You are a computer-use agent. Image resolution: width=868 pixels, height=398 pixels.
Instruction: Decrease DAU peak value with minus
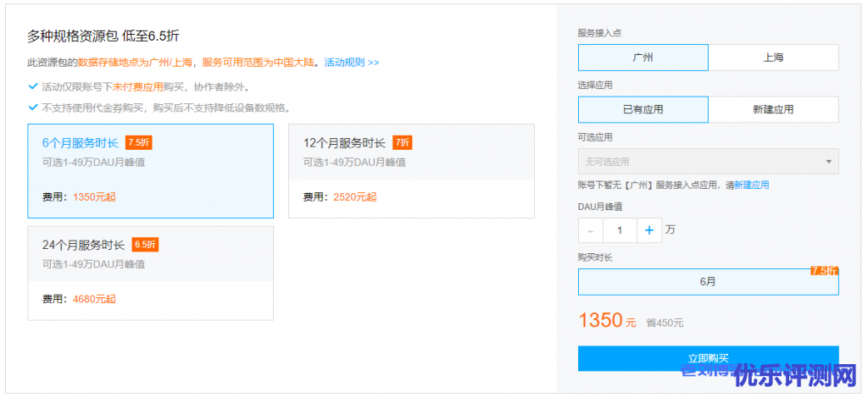591,230
